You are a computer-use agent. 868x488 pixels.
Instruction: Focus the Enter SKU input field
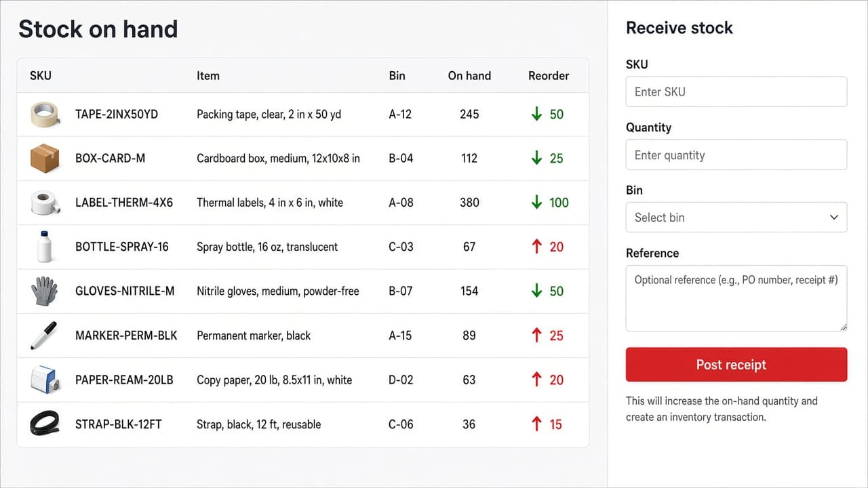736,91
